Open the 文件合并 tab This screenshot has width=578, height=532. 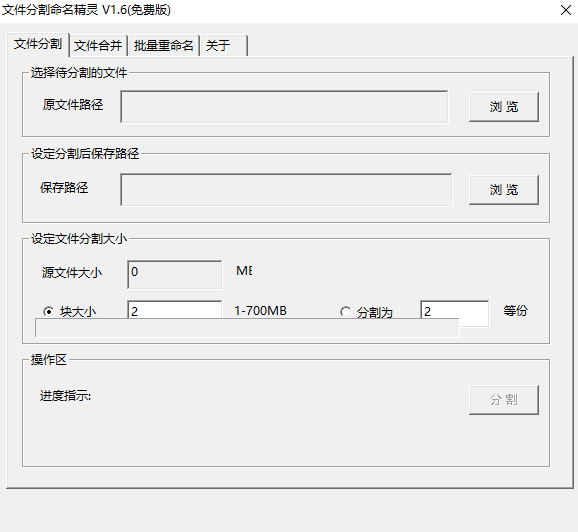click(98, 46)
